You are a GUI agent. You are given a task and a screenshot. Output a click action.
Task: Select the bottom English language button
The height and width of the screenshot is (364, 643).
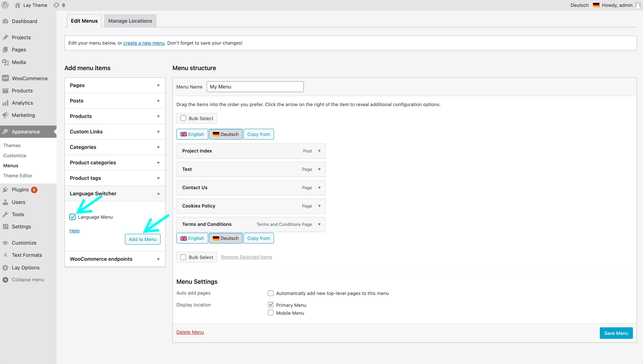[192, 238]
